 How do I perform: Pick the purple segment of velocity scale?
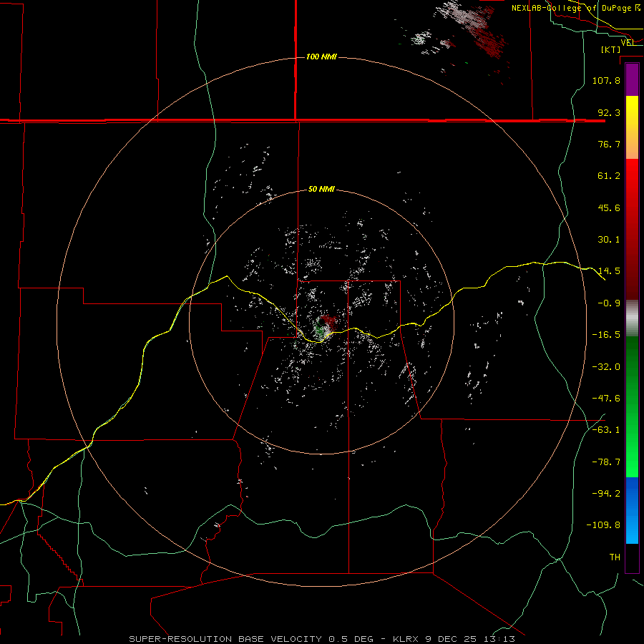[x=632, y=79]
